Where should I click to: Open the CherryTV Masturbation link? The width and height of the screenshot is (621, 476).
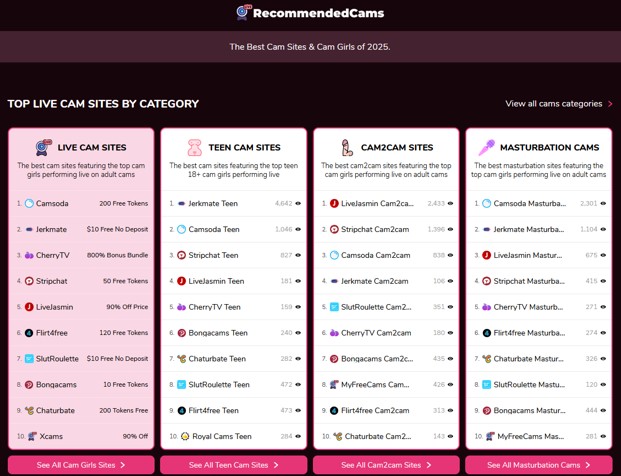(x=528, y=307)
